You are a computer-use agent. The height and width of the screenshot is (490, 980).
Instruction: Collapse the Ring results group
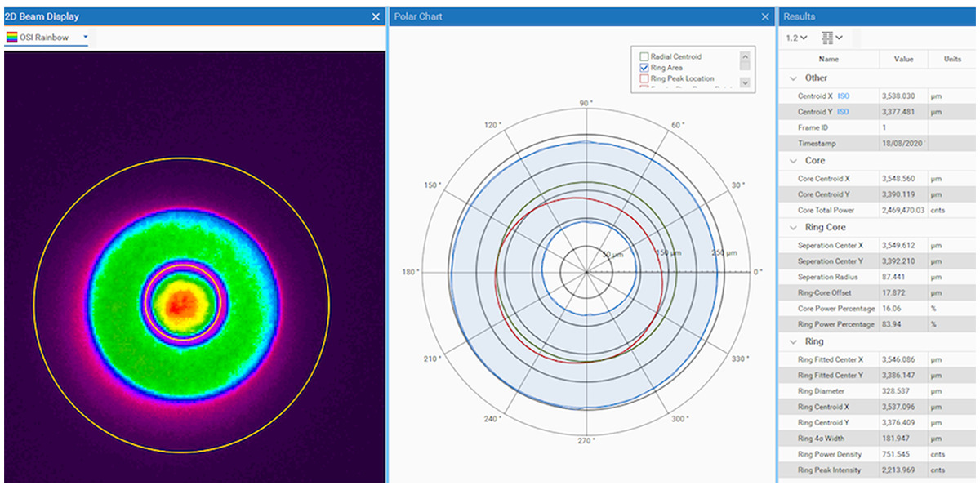pyautogui.click(x=792, y=341)
